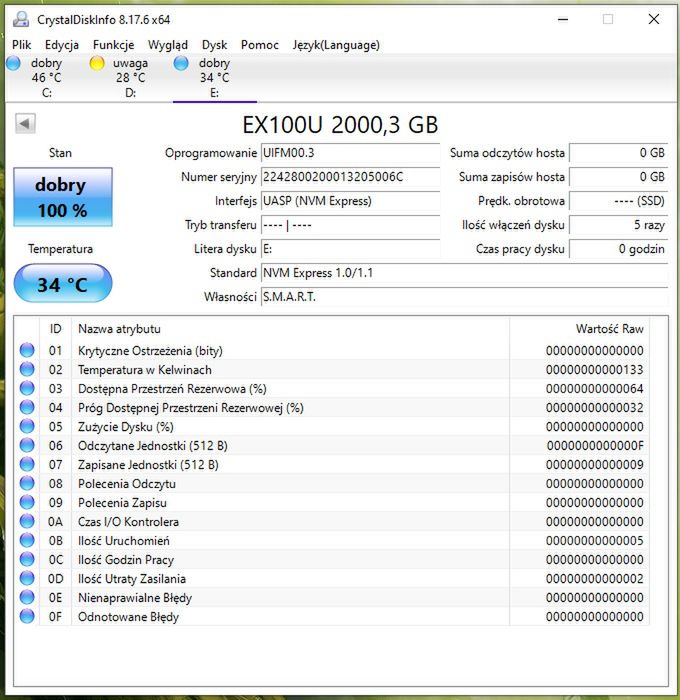
Task: Open the Dysk menu
Action: (x=214, y=45)
